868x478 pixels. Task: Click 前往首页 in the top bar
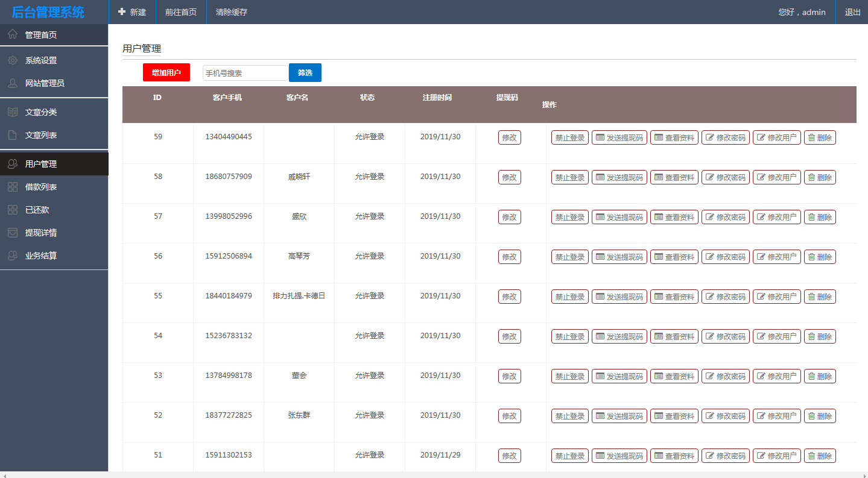tap(181, 12)
